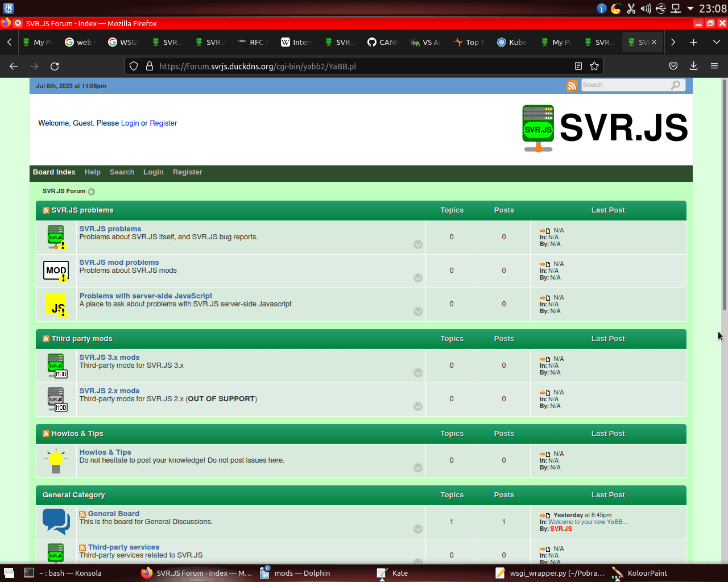Open the MOD problems board icon
The height and width of the screenshot is (582, 728).
[x=56, y=271]
